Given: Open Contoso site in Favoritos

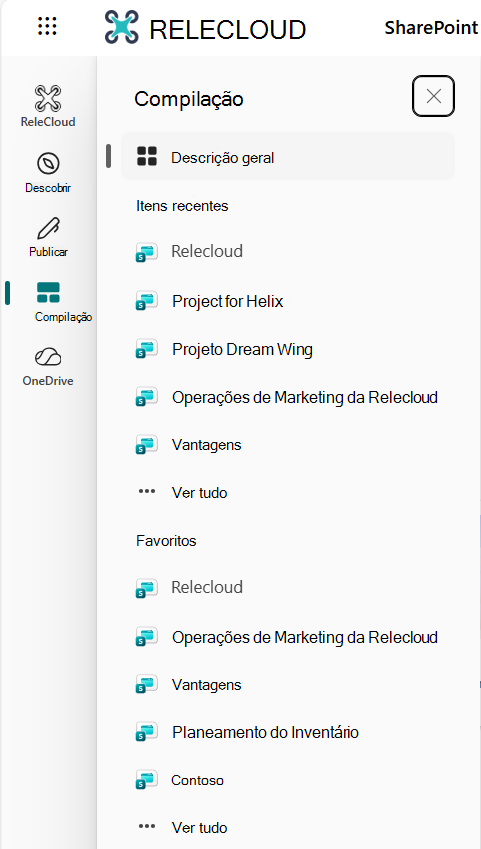Looking at the screenshot, I should (x=197, y=780).
